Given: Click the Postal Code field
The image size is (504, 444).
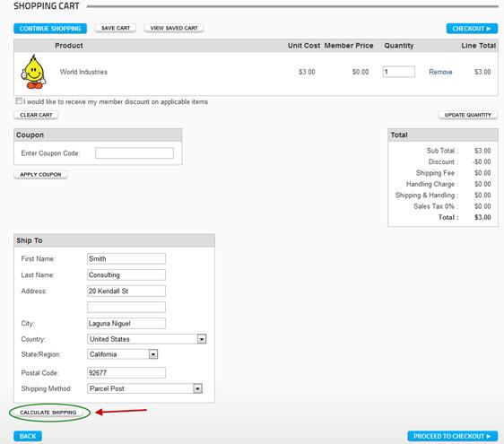Looking at the screenshot, I should coord(126,372).
